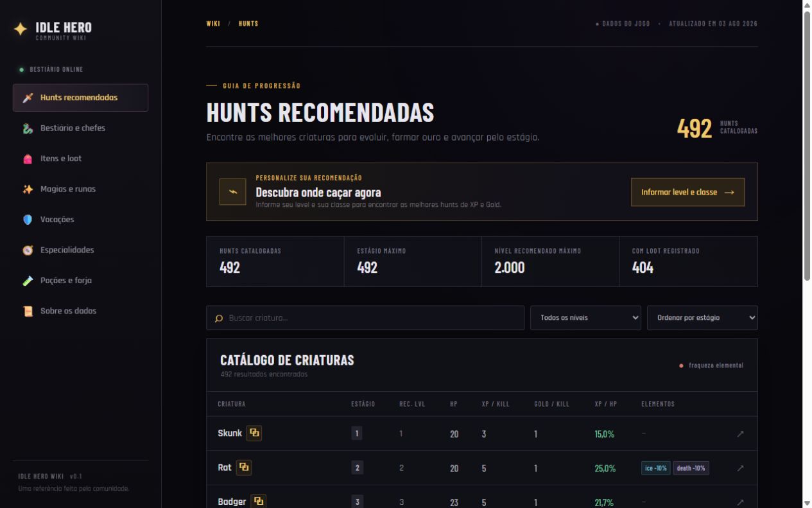Open Magias e runas page
The image size is (812, 508).
[x=80, y=189]
